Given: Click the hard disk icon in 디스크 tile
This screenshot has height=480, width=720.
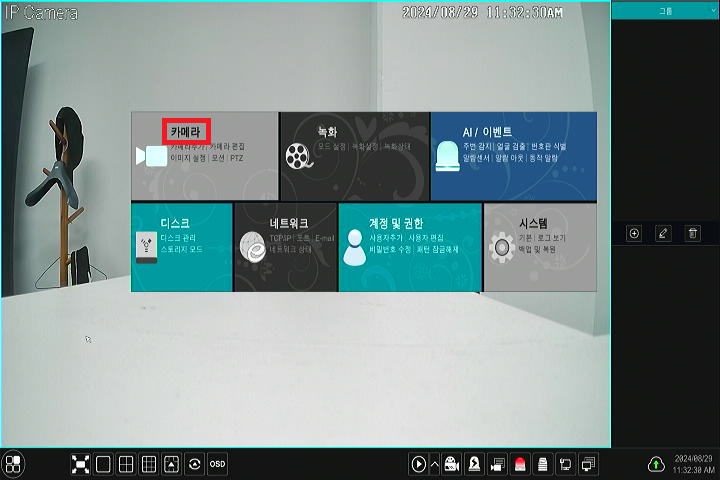Looking at the screenshot, I should pyautogui.click(x=146, y=247).
